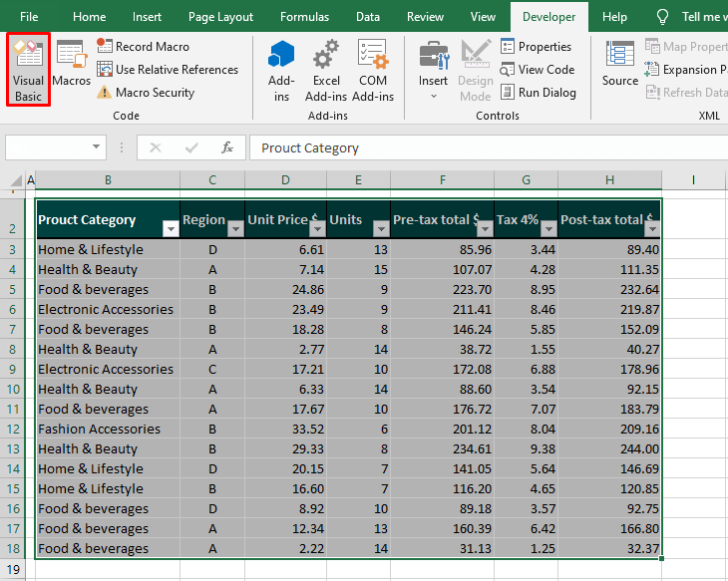Open the Tax 4% filter dropdown

[548, 229]
